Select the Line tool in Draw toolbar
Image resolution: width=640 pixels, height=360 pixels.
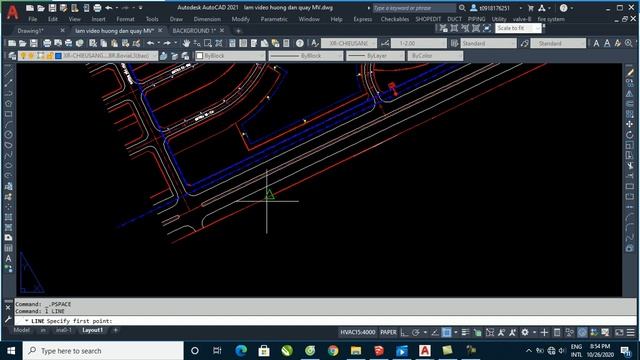click(8, 73)
